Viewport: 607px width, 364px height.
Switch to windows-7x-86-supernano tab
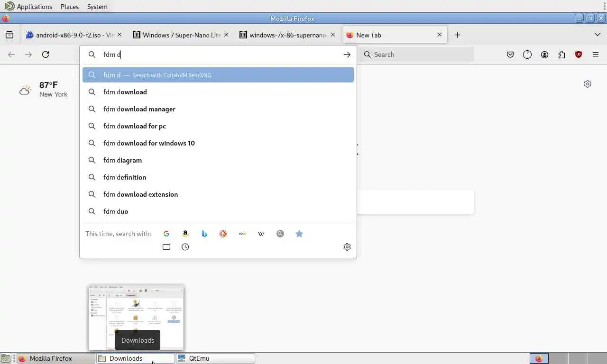[287, 35]
